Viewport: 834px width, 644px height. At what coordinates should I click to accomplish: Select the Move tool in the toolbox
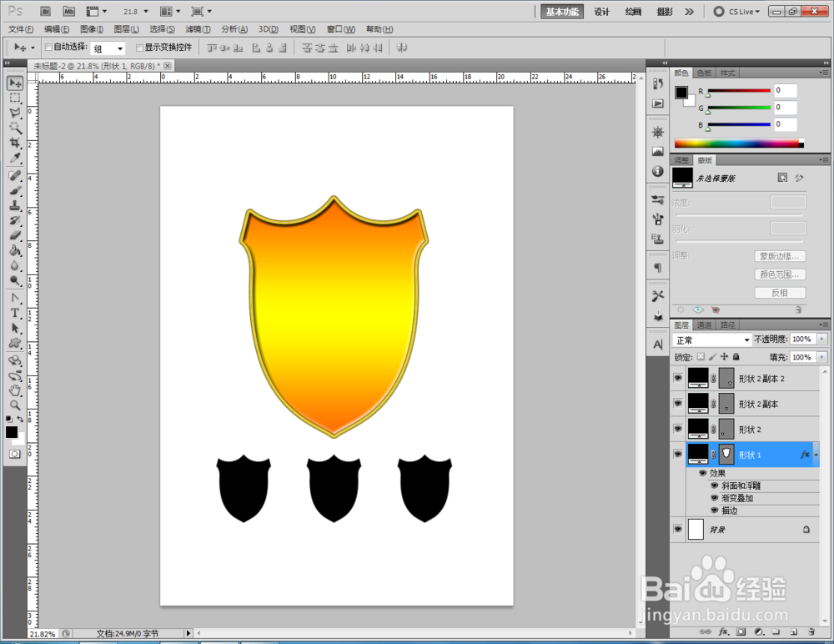15,83
